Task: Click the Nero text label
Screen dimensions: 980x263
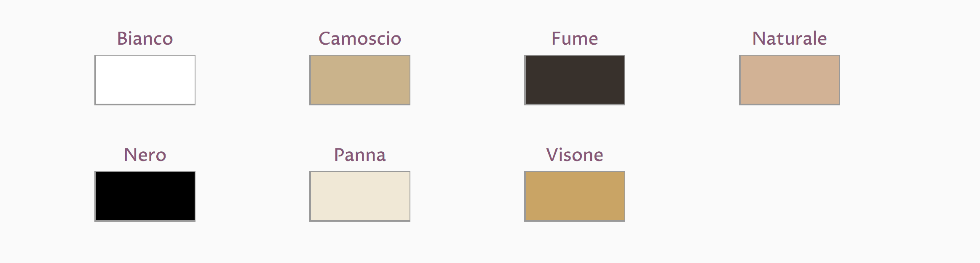Action: pyautogui.click(x=145, y=155)
